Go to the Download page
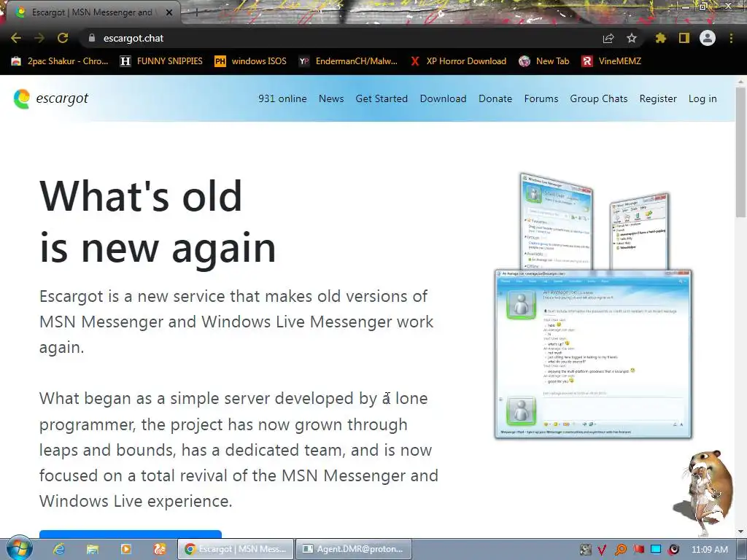This screenshot has width=747, height=560. pyautogui.click(x=443, y=98)
